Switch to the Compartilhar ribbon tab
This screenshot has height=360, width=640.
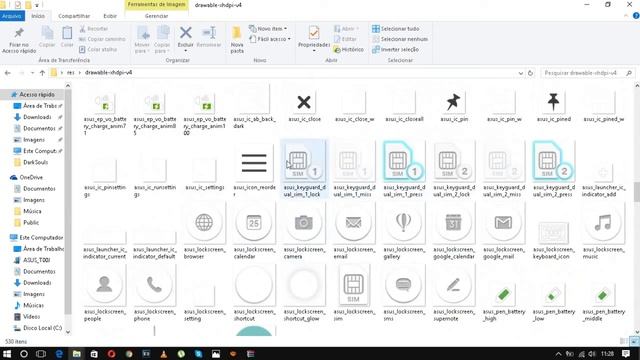tap(74, 16)
